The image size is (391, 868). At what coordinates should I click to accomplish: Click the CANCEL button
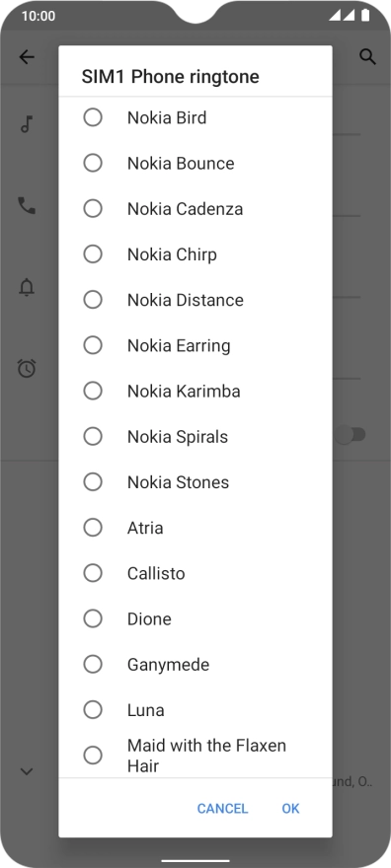[222, 809]
